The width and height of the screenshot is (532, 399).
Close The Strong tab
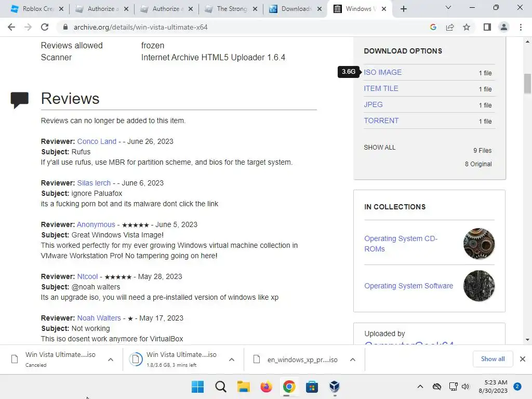pyautogui.click(x=255, y=9)
